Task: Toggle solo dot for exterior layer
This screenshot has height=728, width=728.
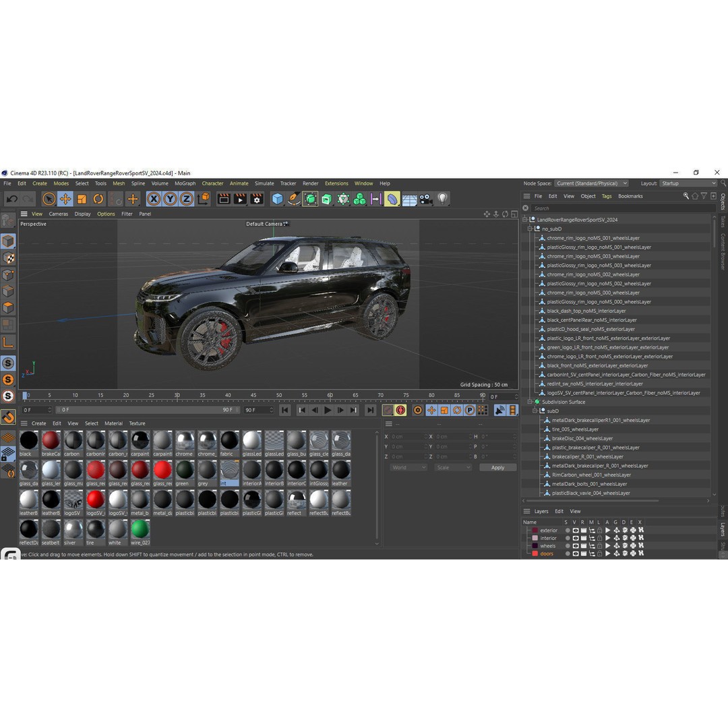Action: [568, 530]
